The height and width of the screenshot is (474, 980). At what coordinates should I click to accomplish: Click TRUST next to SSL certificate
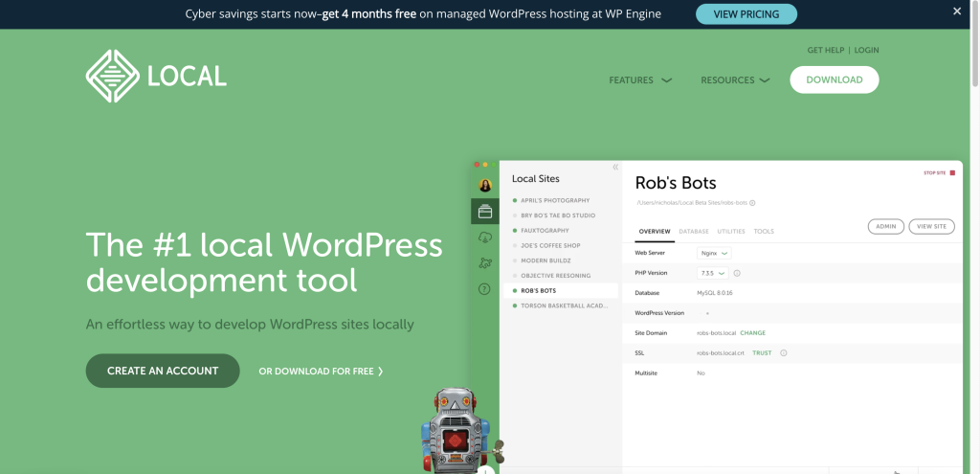(762, 353)
